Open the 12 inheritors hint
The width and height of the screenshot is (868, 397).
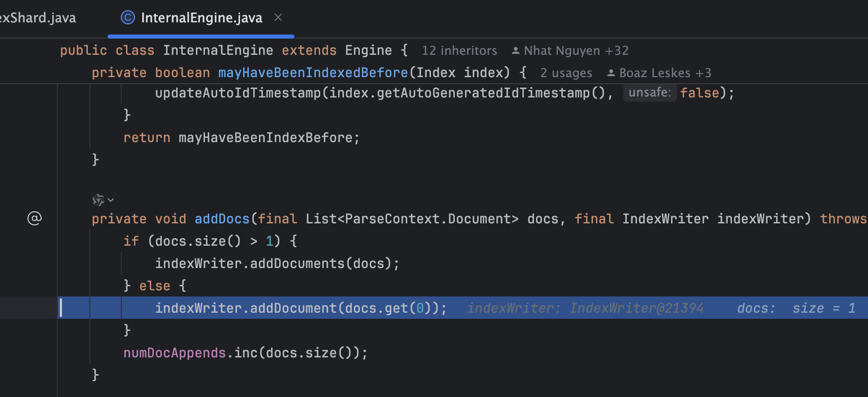tap(459, 51)
